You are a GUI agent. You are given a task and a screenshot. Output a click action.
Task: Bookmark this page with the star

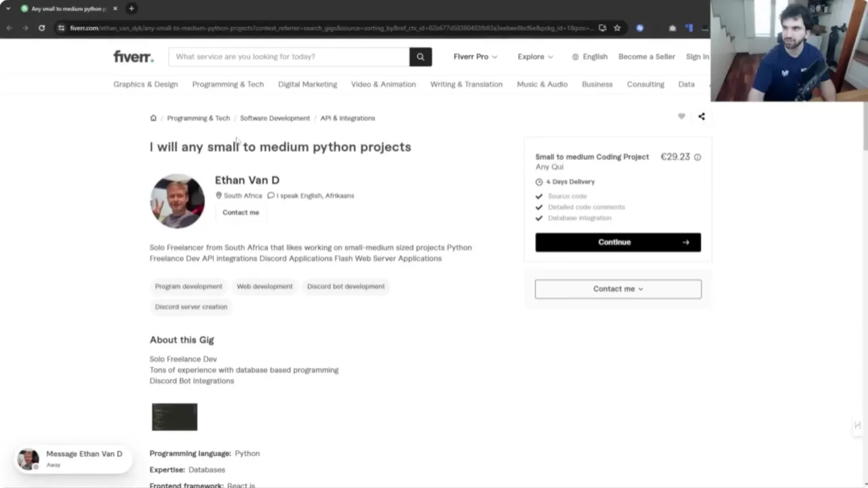pos(617,28)
